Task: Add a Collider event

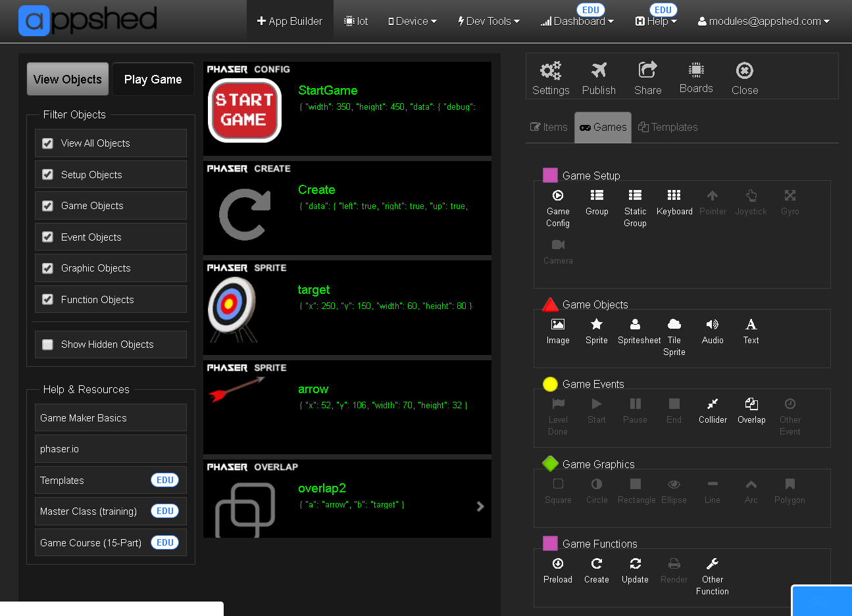Action: tap(713, 411)
